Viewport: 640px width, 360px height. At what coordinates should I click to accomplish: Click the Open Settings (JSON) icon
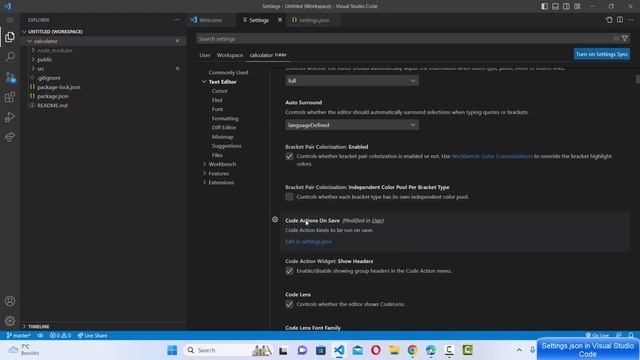[609, 20]
